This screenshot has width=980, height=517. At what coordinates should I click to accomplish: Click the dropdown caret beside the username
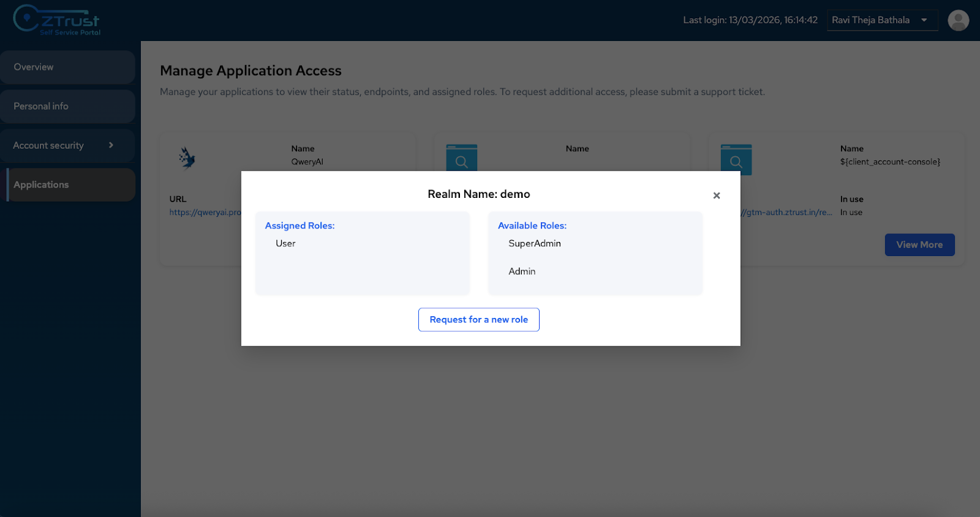[x=924, y=20]
